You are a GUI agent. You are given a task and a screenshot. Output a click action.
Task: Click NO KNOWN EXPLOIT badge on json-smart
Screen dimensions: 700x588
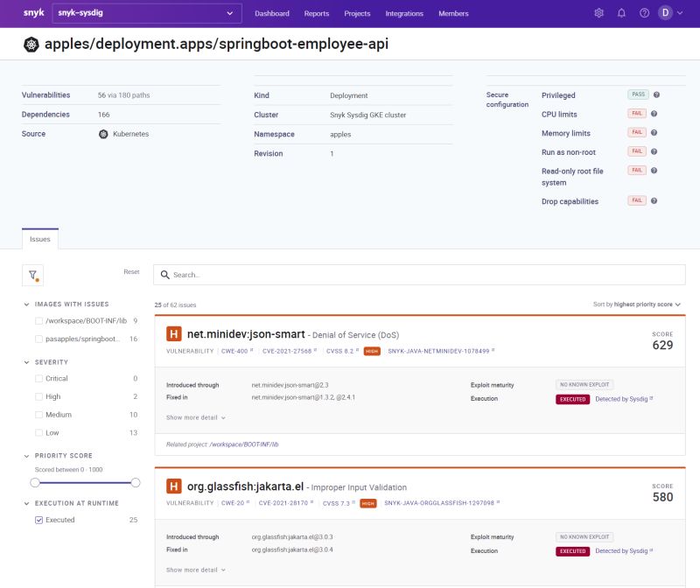pyautogui.click(x=584, y=384)
